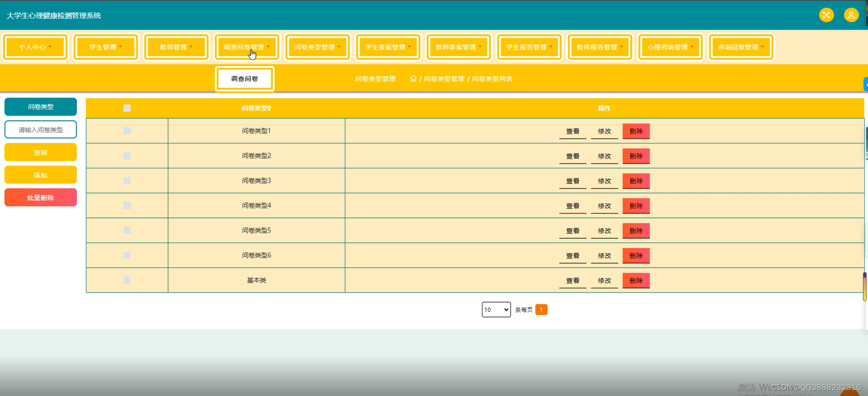Expand the 学生答案管理 dropdown menu
The height and width of the screenshot is (396, 868).
click(x=388, y=47)
